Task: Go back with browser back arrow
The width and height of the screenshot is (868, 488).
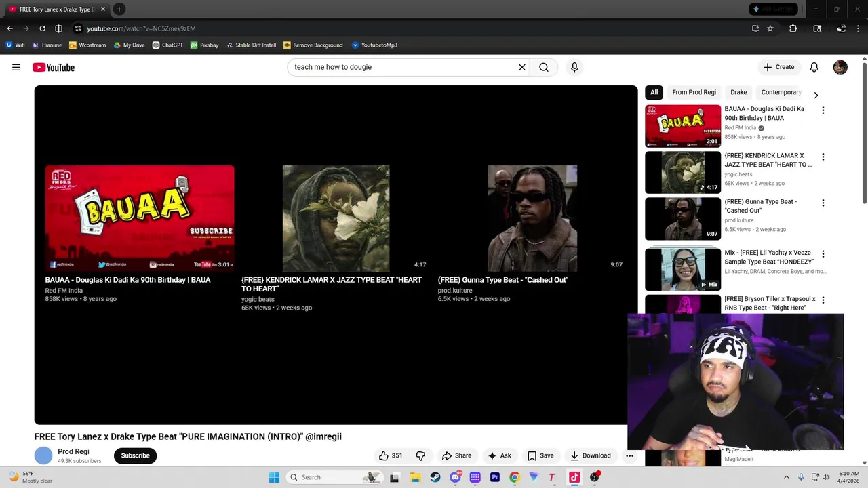Action: (x=9, y=28)
